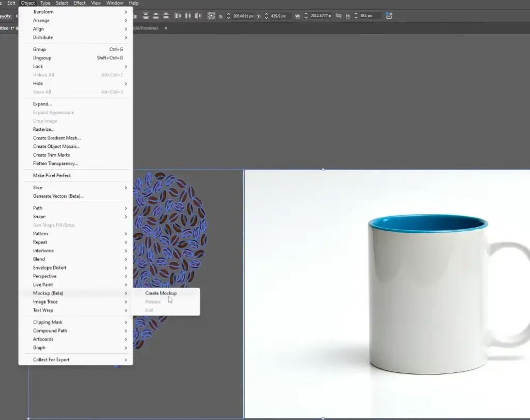Click the horizontal distribute left icon
Image resolution: width=530 pixels, height=420 pixels.
pyautogui.click(x=178, y=16)
